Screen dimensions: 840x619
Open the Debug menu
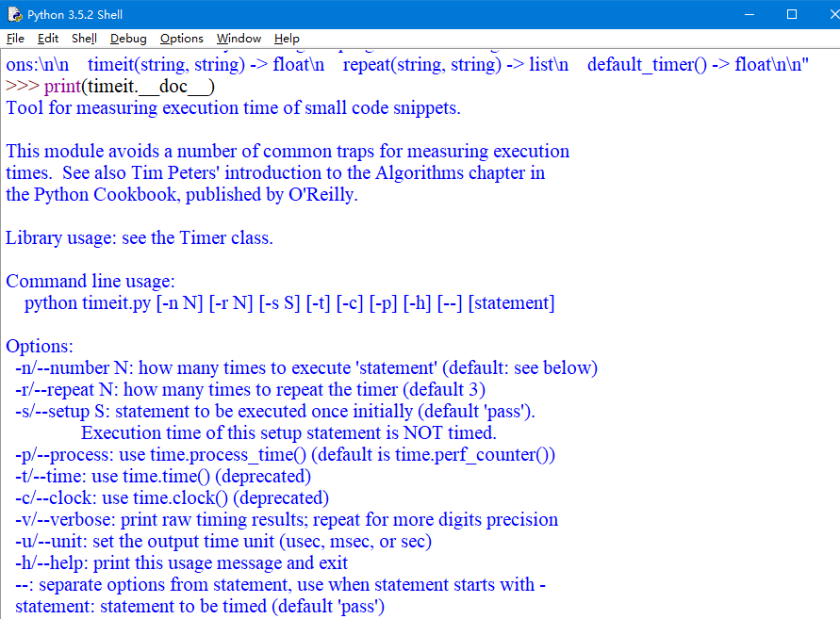tap(128, 39)
